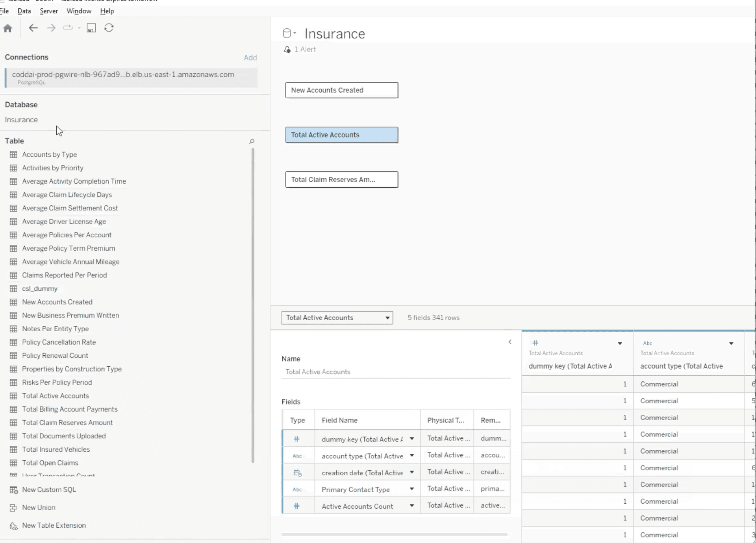
Task: Open the search in the Table panel
Action: pos(252,141)
